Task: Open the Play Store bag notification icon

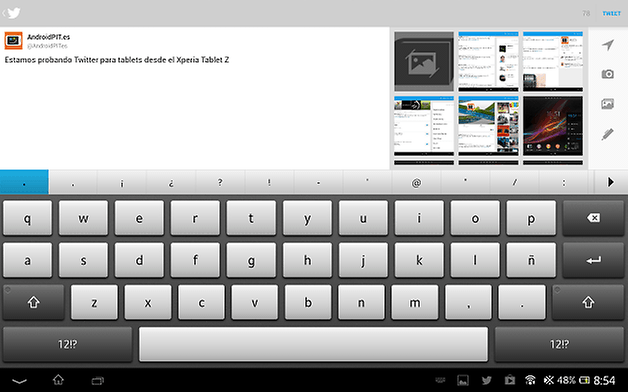Action: pyautogui.click(x=509, y=380)
